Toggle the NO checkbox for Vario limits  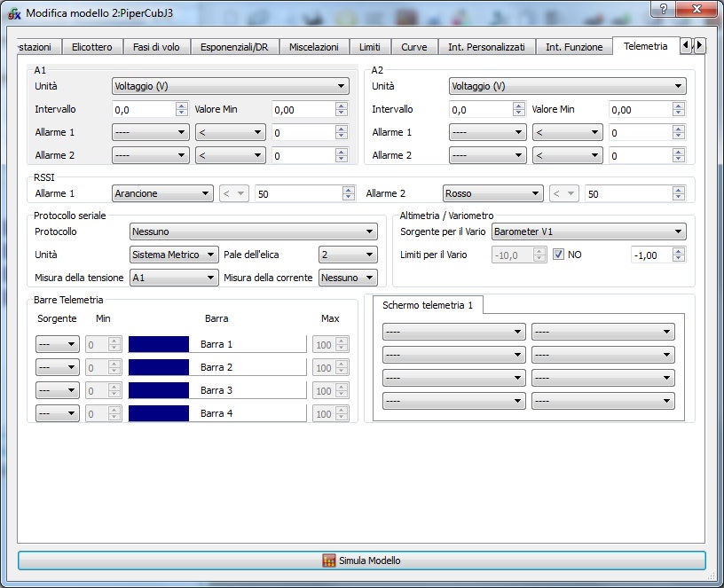(558, 255)
